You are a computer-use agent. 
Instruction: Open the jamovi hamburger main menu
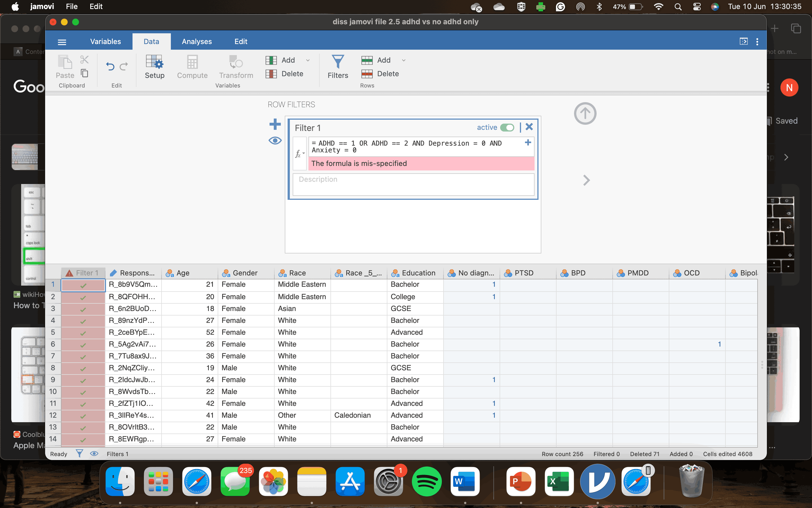62,42
